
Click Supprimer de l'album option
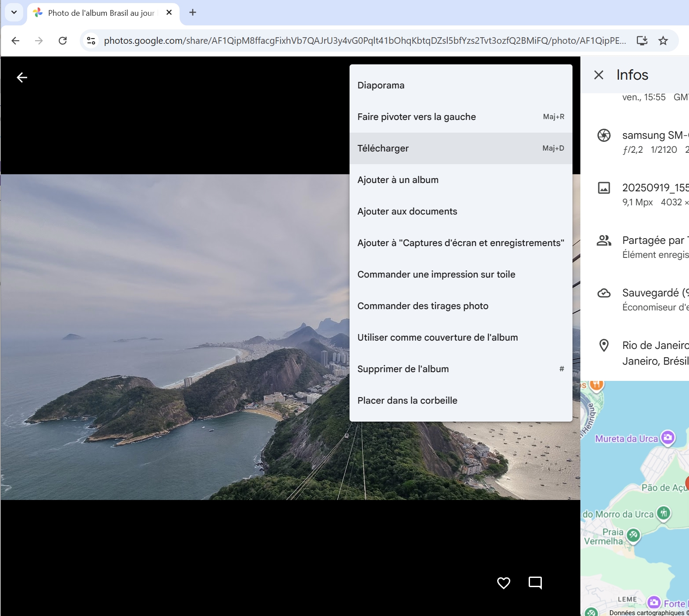[460, 369]
